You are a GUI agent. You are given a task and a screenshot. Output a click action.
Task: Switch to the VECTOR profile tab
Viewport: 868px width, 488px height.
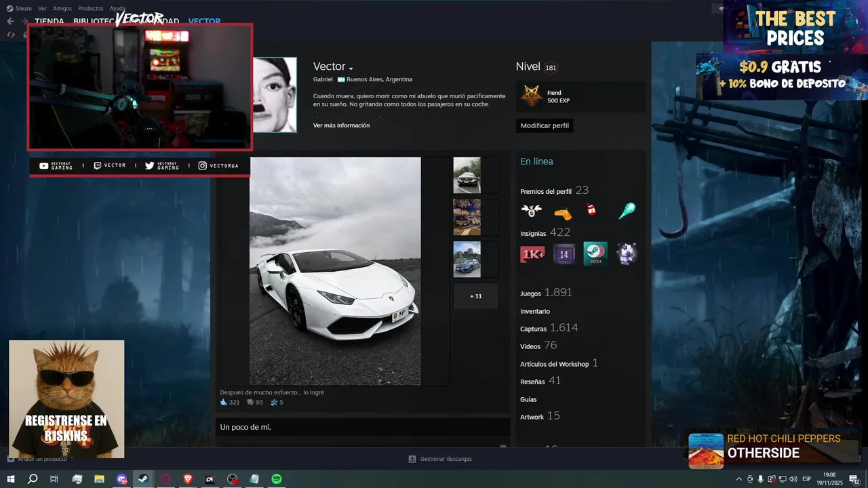(x=204, y=21)
